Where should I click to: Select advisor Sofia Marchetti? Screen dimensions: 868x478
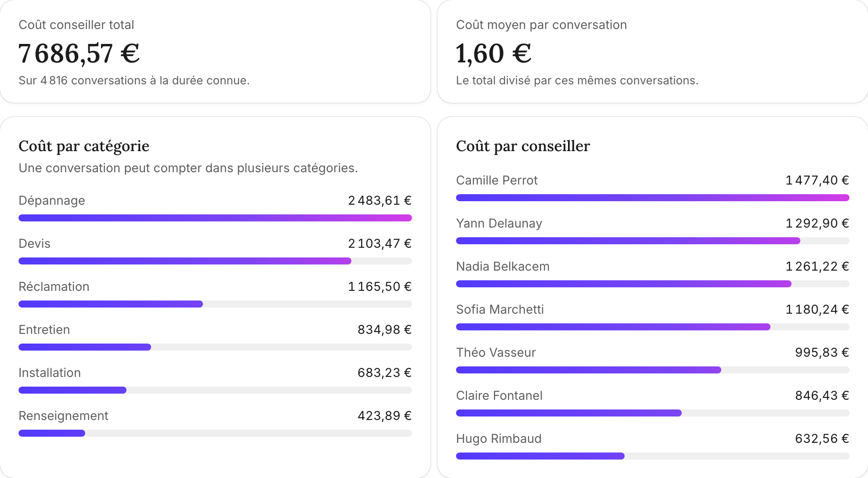[x=500, y=309]
